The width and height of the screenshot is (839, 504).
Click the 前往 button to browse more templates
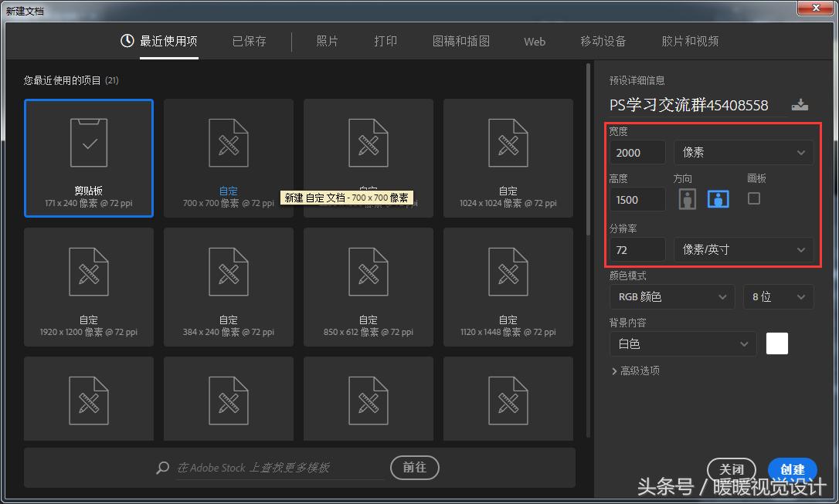414,468
